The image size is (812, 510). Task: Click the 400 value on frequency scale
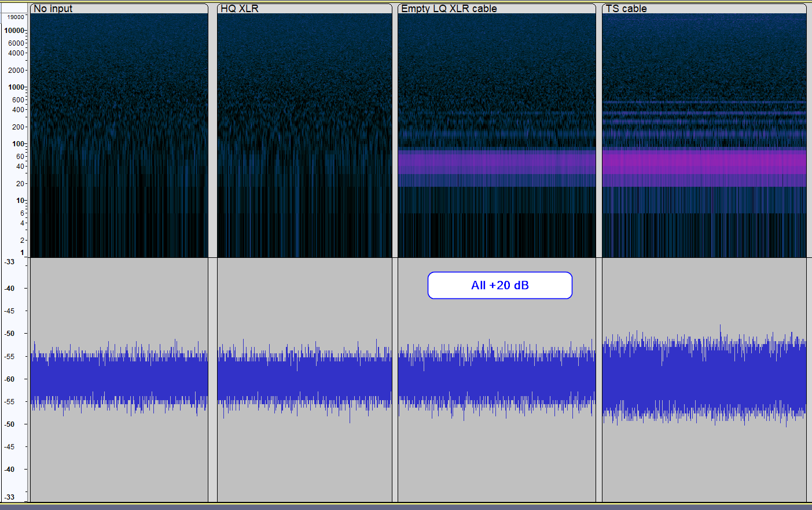[x=19, y=110]
